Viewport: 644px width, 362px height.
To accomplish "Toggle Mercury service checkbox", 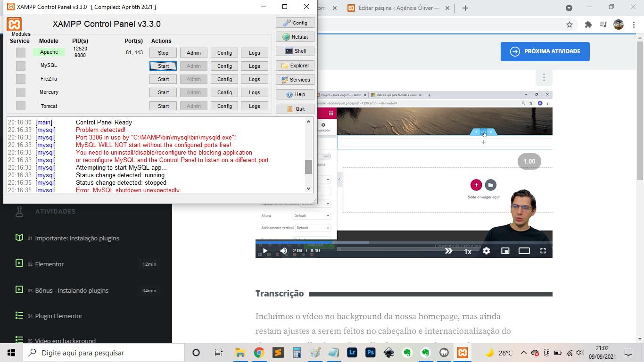I will point(20,92).
